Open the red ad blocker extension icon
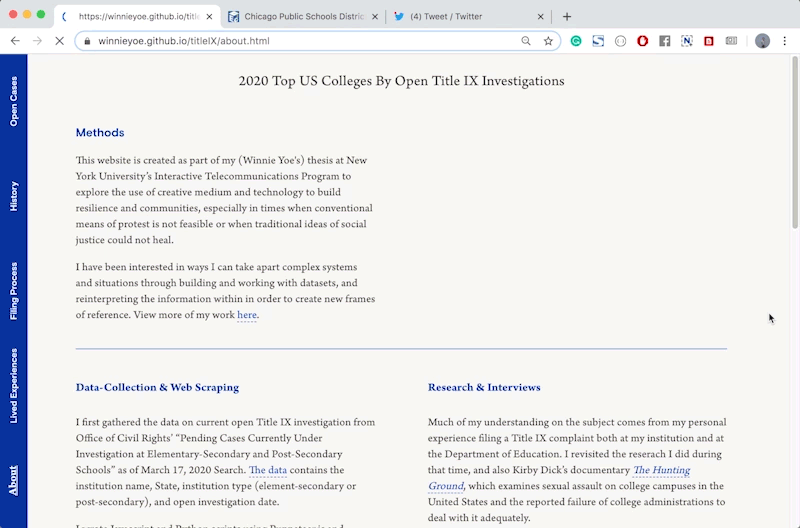800x528 pixels. 642,41
